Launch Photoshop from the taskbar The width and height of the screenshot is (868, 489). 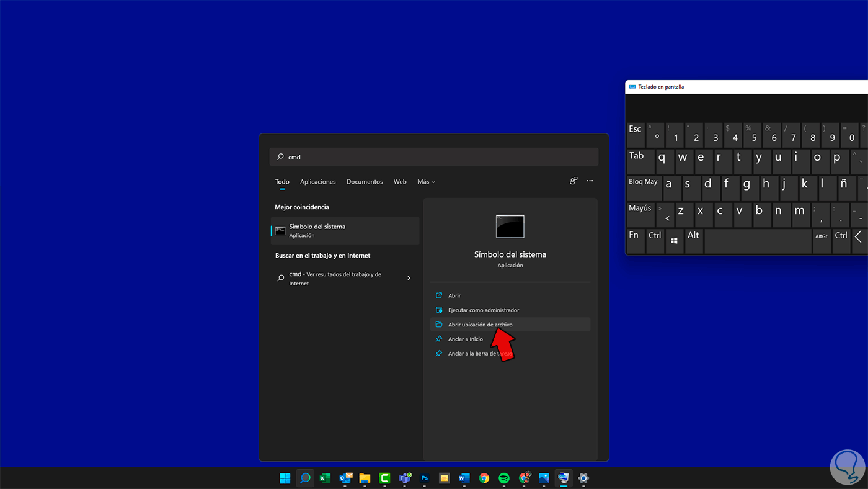[x=425, y=478]
